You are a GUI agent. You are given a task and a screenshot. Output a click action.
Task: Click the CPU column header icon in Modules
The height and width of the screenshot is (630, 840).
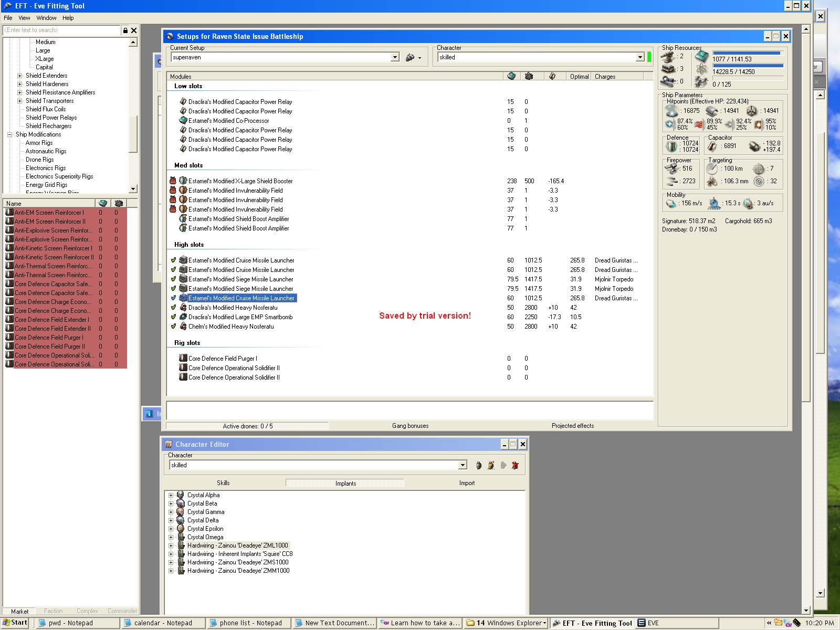(511, 76)
